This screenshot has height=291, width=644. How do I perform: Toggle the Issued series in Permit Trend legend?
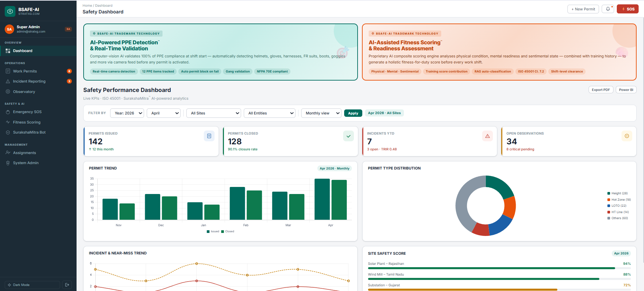click(x=213, y=231)
